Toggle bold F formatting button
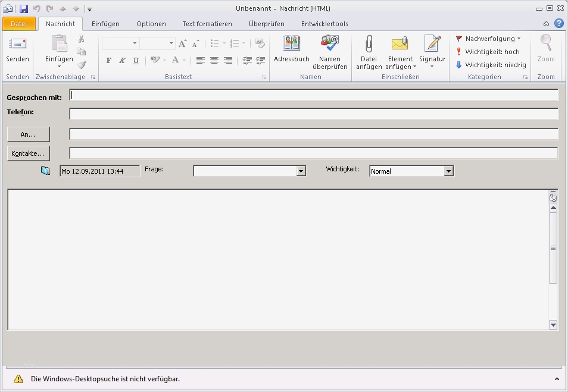 (x=108, y=60)
